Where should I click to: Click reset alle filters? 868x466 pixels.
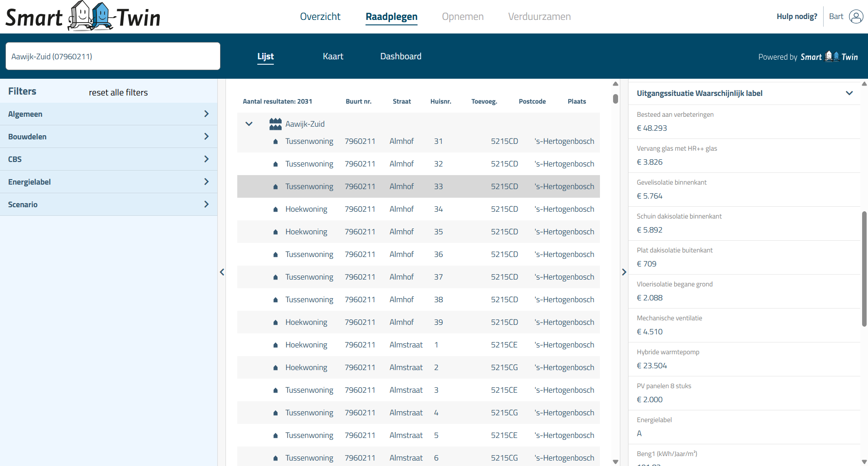click(x=118, y=92)
